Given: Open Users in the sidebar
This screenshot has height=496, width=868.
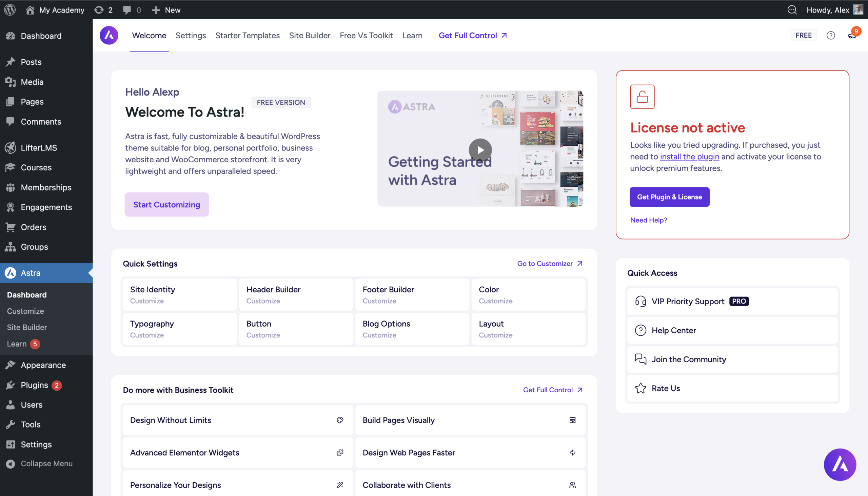Looking at the screenshot, I should tap(46, 405).
